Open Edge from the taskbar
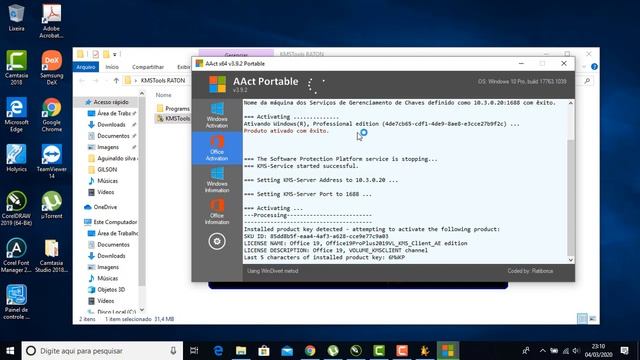 tap(218, 351)
